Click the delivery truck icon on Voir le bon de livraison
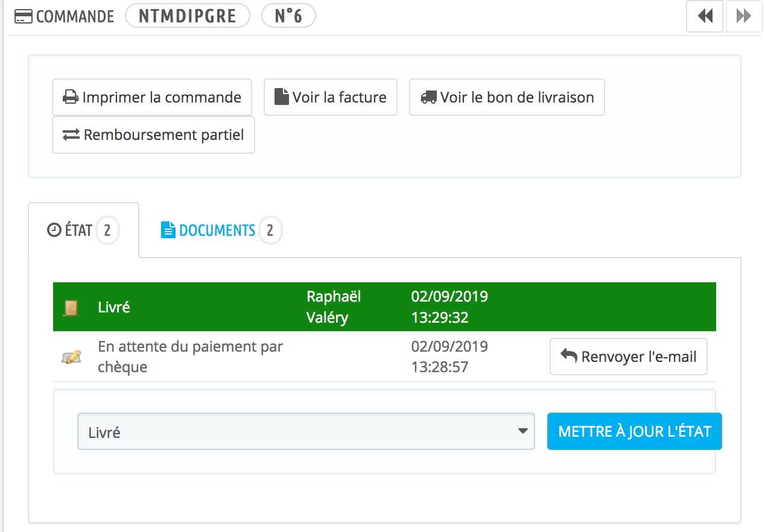The width and height of the screenshot is (765, 532). pyautogui.click(x=429, y=97)
